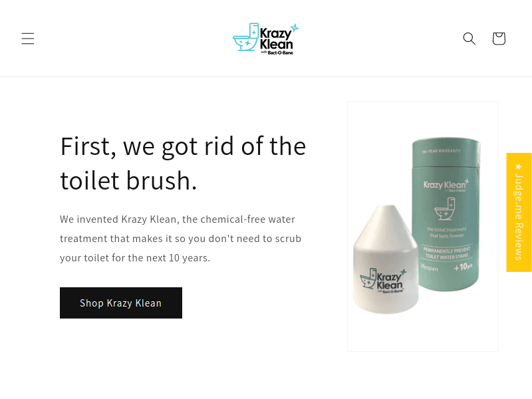The height and width of the screenshot is (399, 532).
Task: Click the Krazy Klean header logo text
Action: tap(276, 39)
